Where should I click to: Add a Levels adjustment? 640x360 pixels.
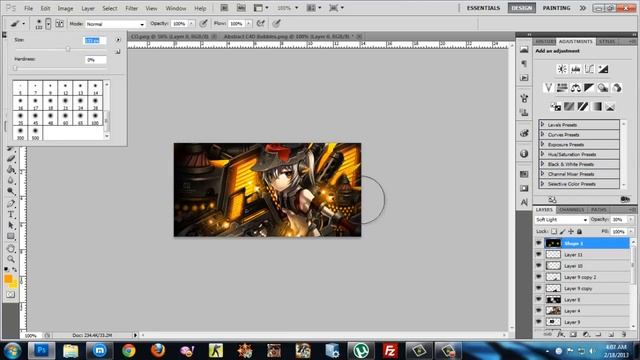[x=576, y=69]
